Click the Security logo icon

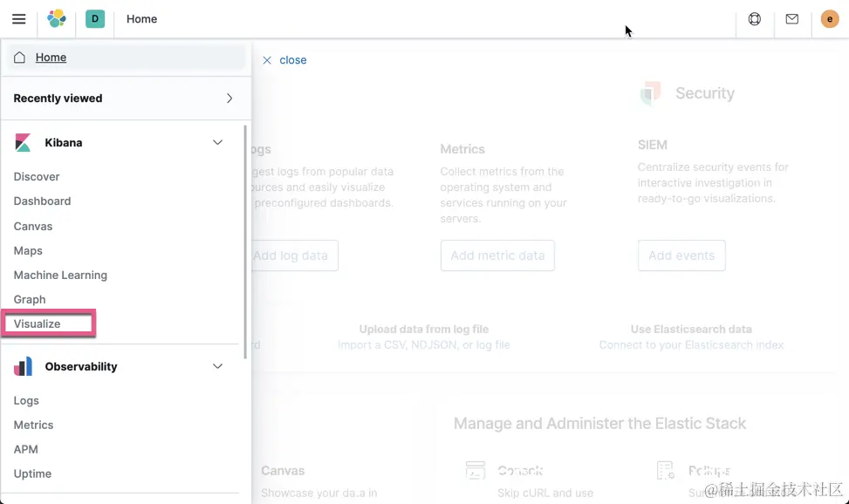tap(650, 93)
